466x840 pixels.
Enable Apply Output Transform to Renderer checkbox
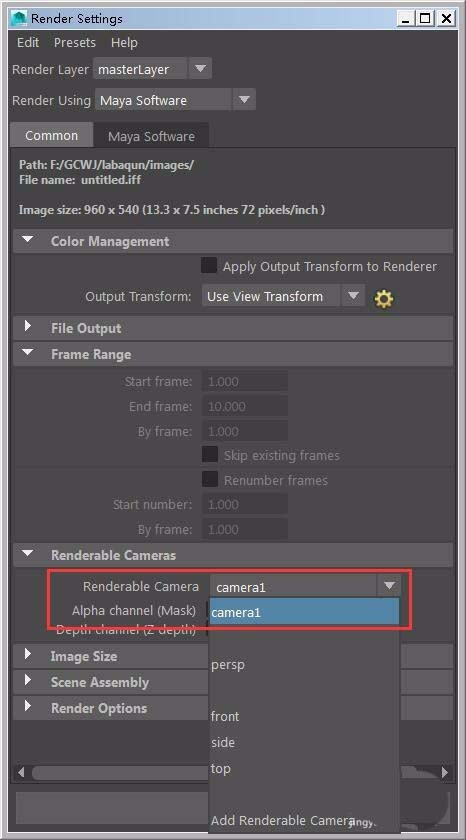[x=209, y=265]
